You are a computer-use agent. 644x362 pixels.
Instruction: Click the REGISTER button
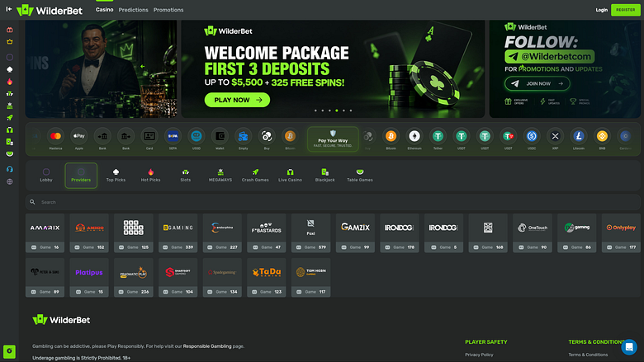pos(626,10)
